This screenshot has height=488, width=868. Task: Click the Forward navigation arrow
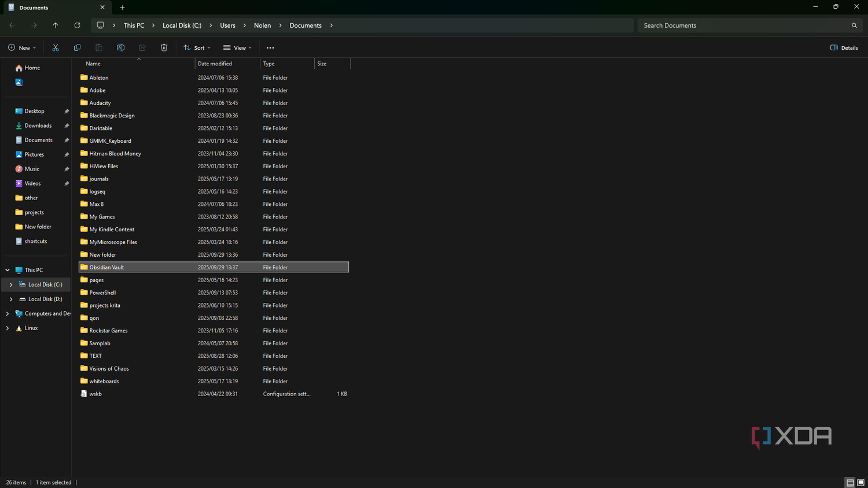pyautogui.click(x=34, y=25)
